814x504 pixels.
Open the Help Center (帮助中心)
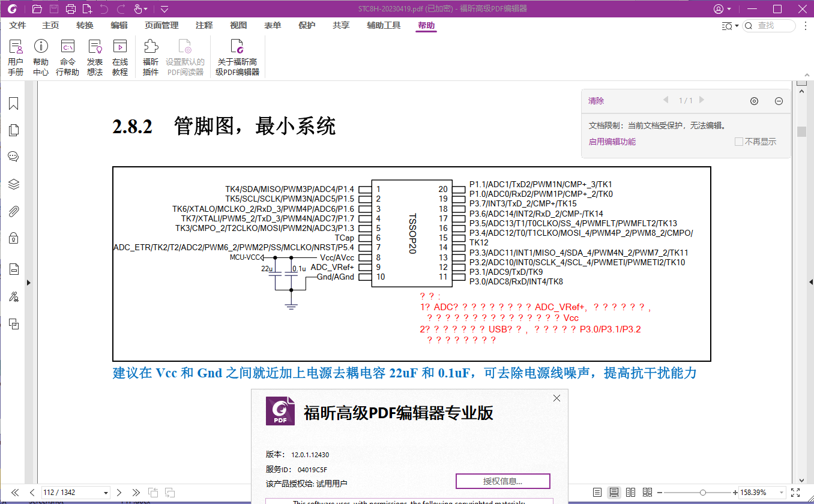pyautogui.click(x=41, y=58)
